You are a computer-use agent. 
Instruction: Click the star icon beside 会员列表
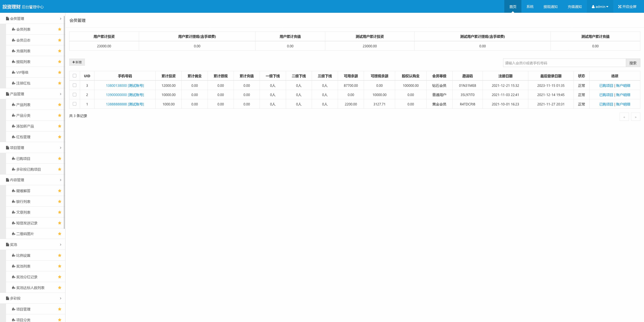pos(60,29)
